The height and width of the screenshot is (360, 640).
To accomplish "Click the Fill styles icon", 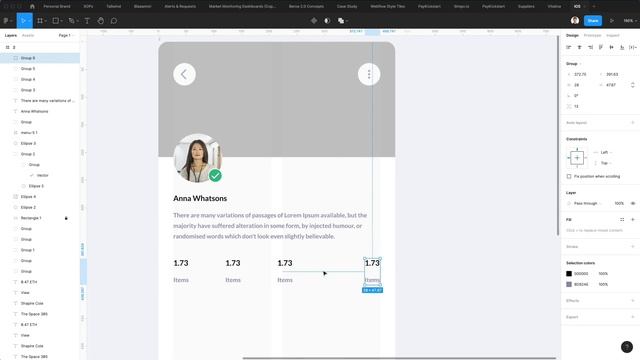I will 622,220.
